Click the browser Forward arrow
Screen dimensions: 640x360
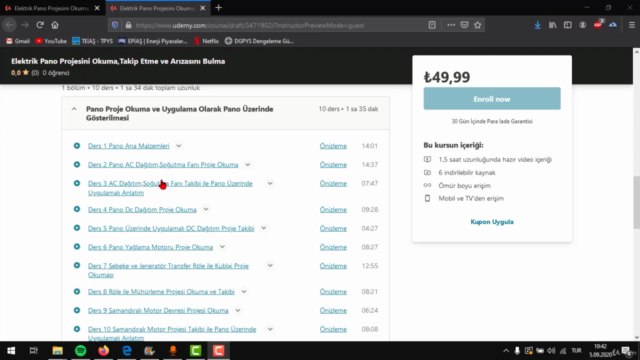(x=24, y=25)
